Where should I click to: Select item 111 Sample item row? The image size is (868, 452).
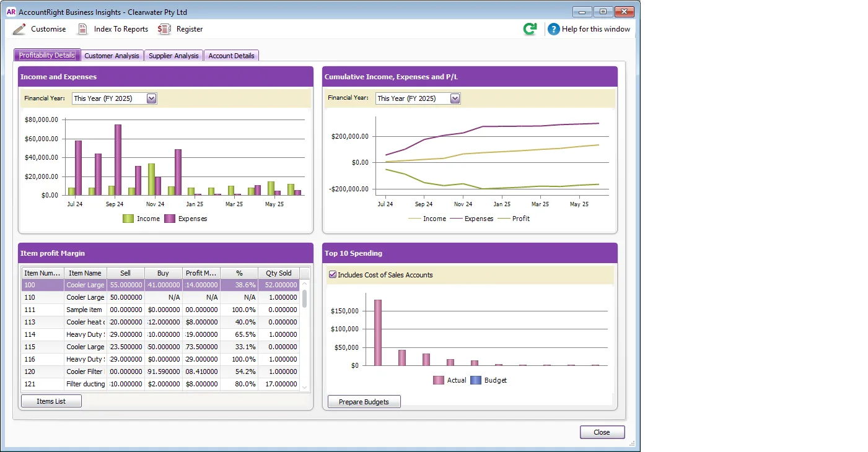tap(160, 310)
